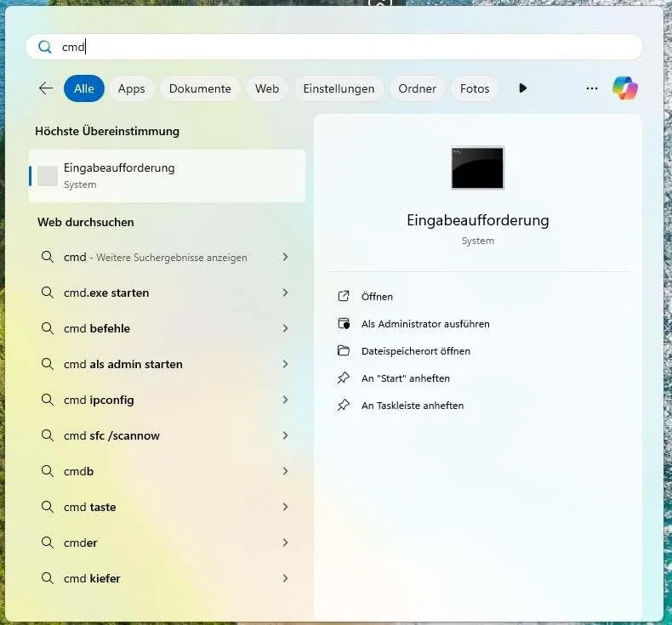672x625 pixels.
Task: Click Öffnen to launch command prompt
Action: pos(377,297)
